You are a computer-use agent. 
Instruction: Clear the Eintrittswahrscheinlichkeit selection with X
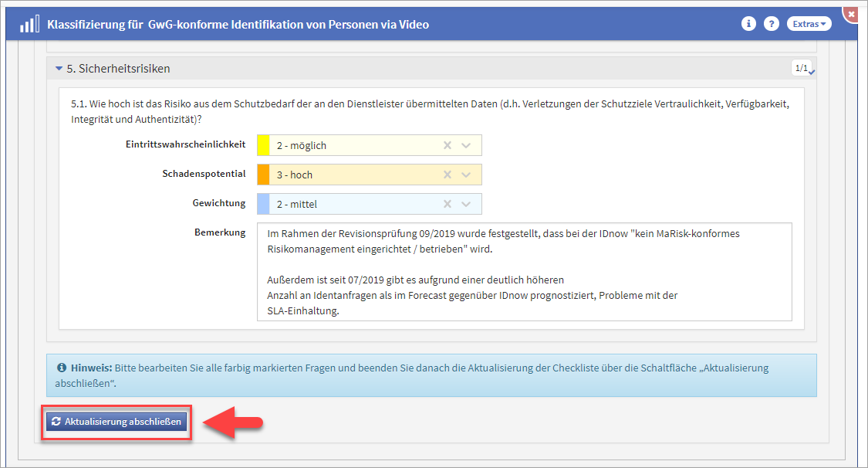pos(447,145)
